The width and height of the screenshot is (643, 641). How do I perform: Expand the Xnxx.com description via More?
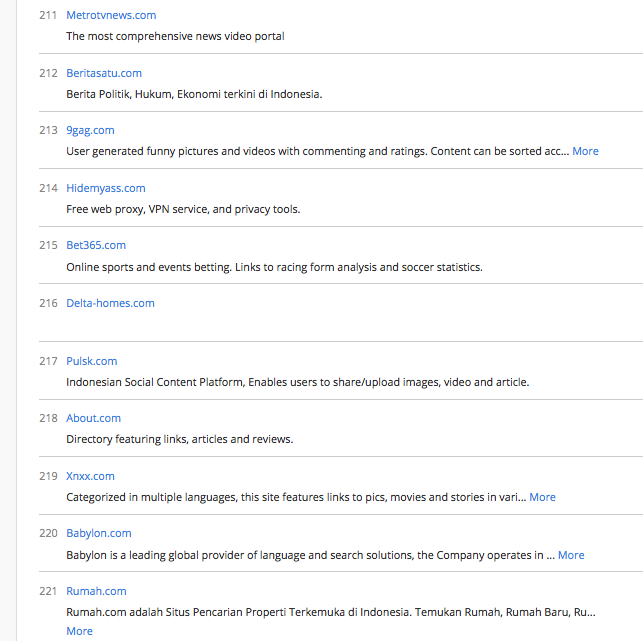542,497
